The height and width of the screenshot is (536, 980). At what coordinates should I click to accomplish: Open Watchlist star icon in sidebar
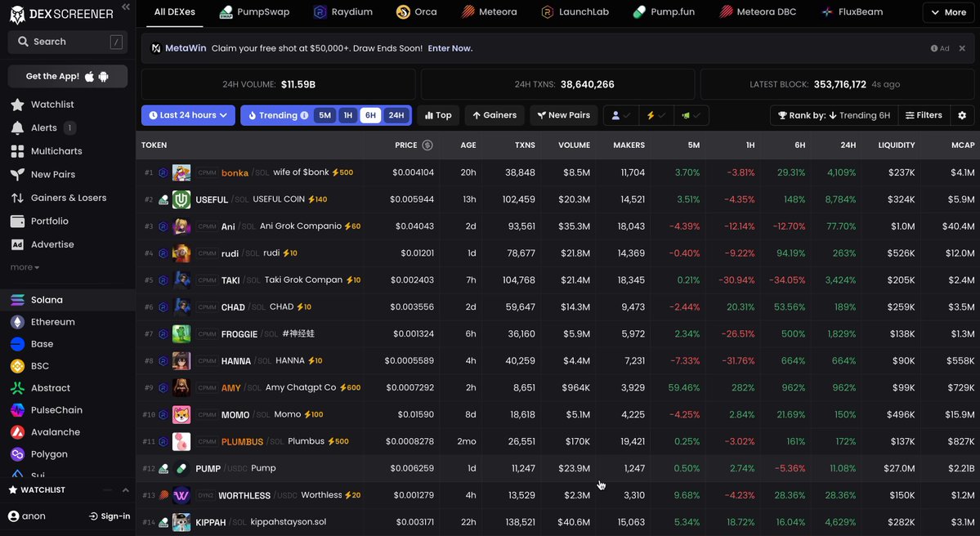pos(17,105)
